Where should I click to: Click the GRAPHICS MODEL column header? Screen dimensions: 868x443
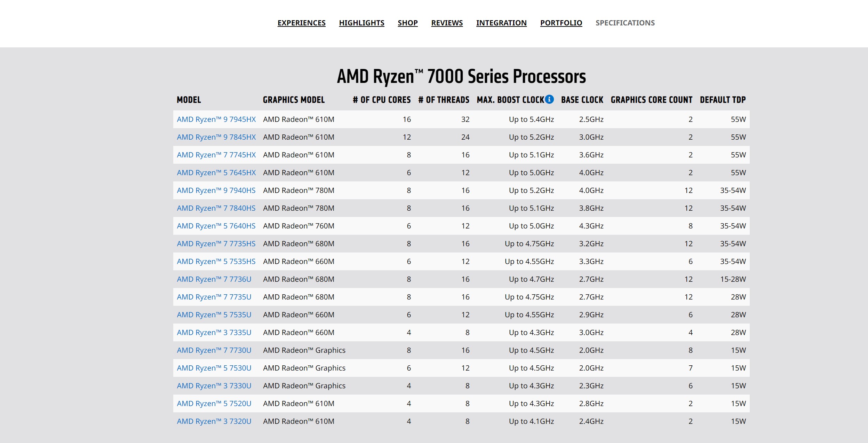(x=294, y=100)
